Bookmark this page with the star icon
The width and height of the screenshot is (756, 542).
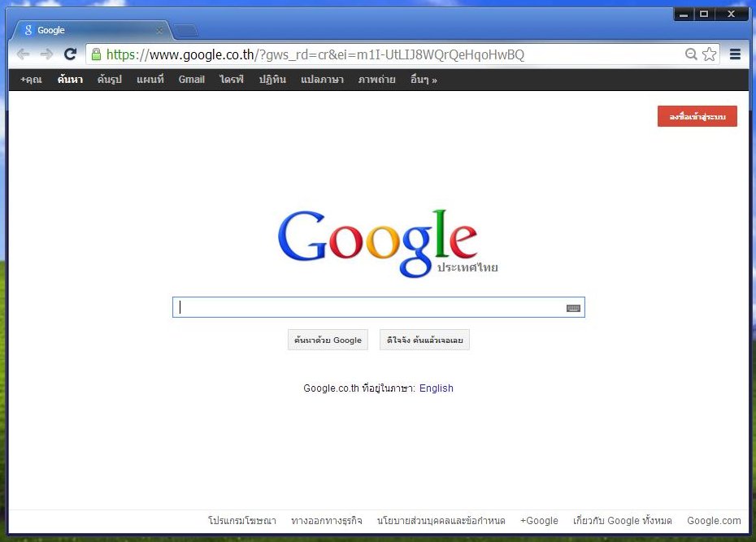click(x=709, y=54)
